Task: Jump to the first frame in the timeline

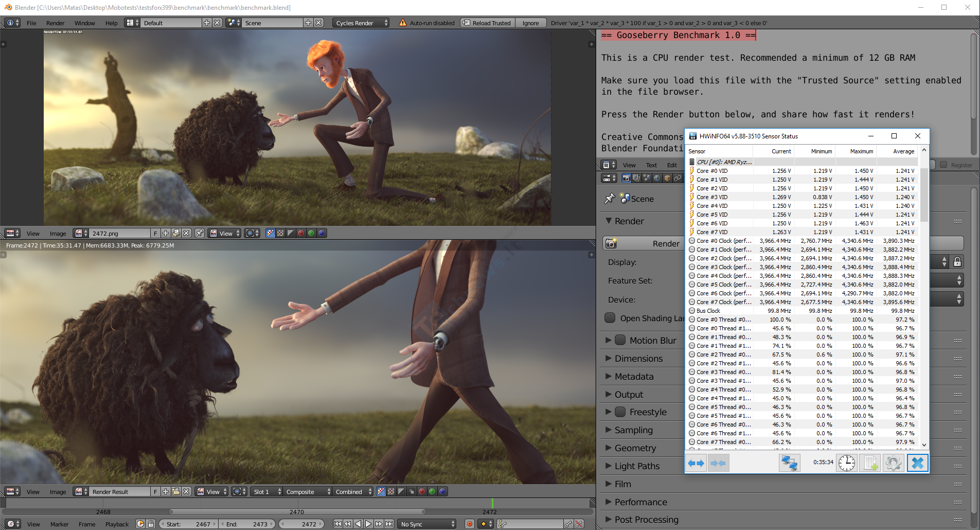Action: tap(337, 524)
